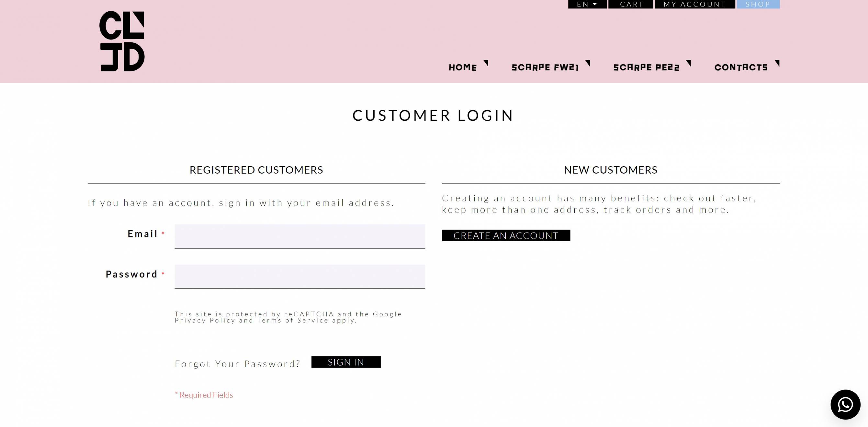Click the caret in EN selector

click(595, 4)
